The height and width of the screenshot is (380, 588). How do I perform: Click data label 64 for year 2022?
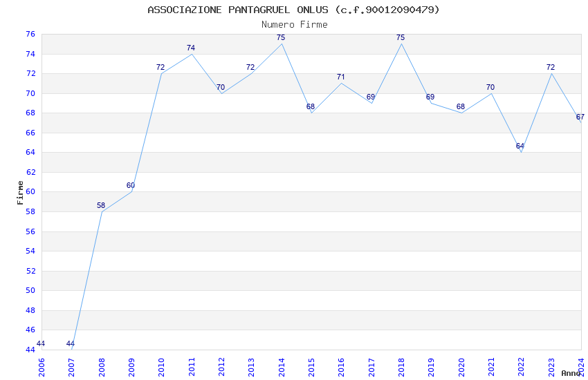tap(520, 146)
